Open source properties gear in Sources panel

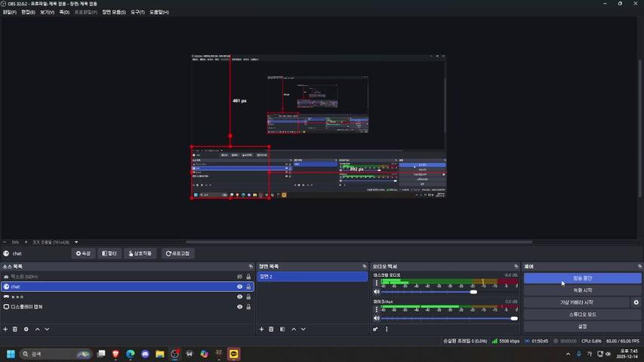pos(26,329)
